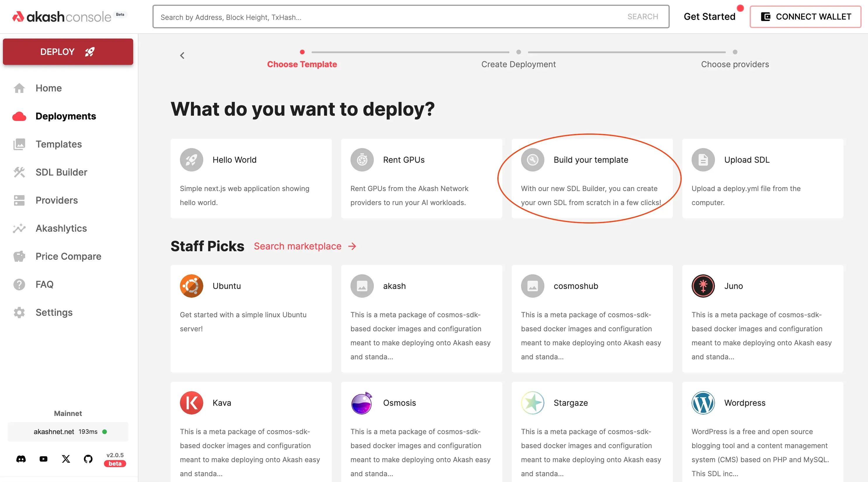
Task: Click the Kava template logo icon
Action: (x=191, y=403)
